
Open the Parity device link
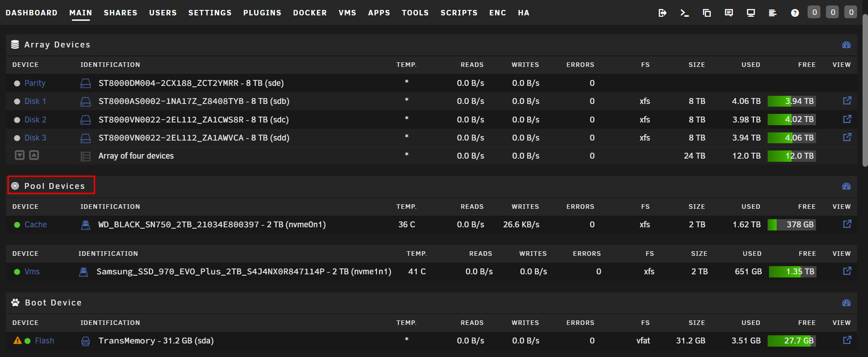[35, 83]
